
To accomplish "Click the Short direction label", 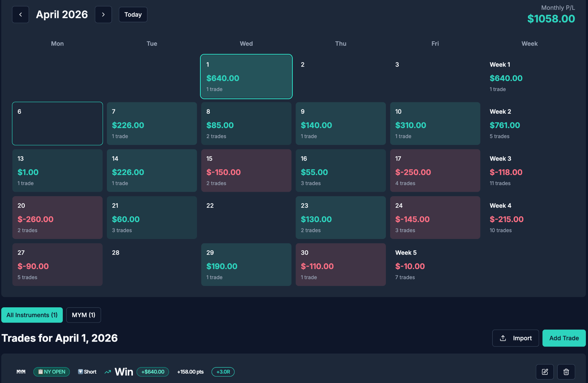I will pos(87,372).
